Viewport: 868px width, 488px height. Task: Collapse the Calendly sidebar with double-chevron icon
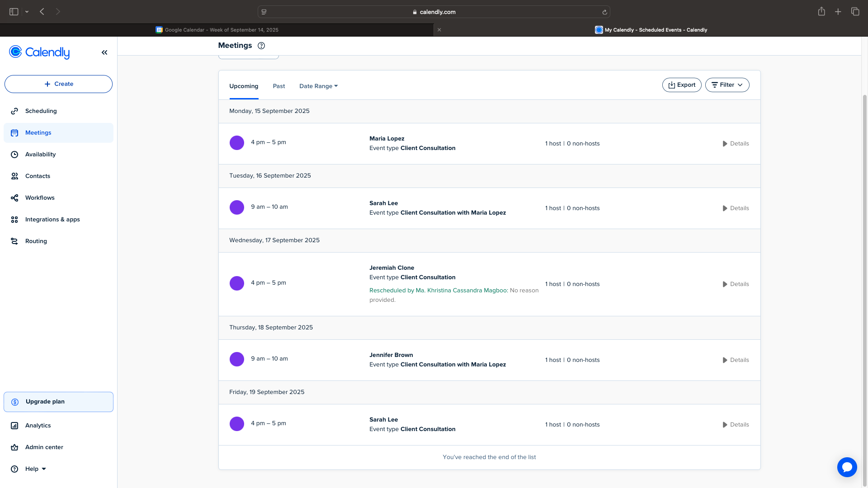point(104,52)
